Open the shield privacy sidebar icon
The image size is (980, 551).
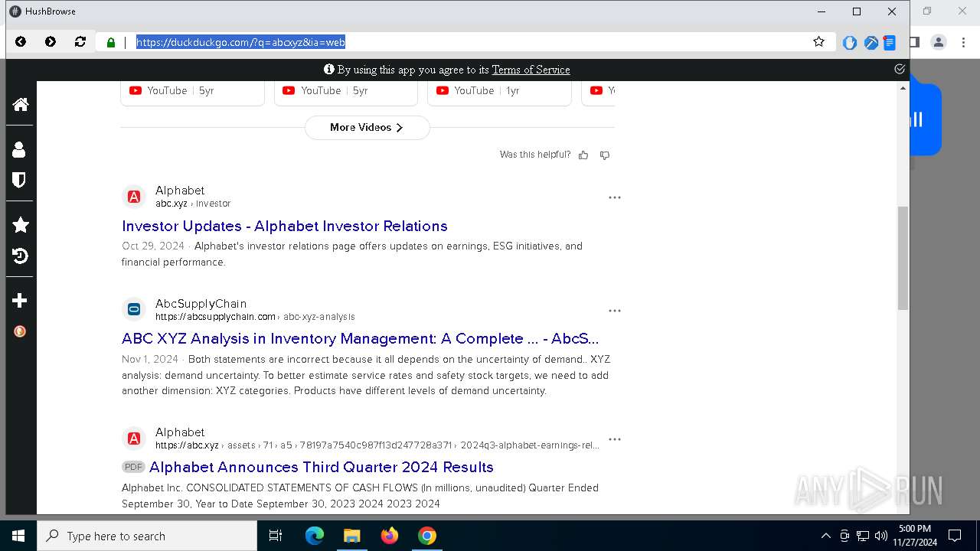coord(20,180)
